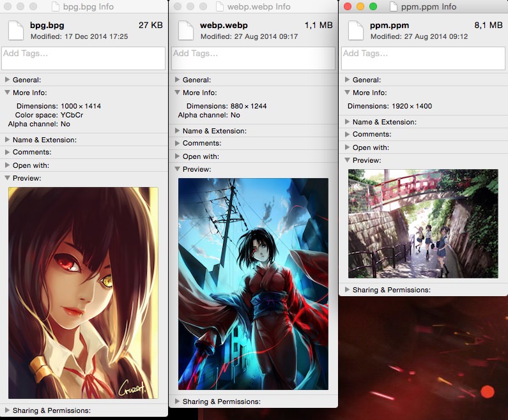Click the 1,1 MB file size
The height and width of the screenshot is (420, 508).
[319, 26]
